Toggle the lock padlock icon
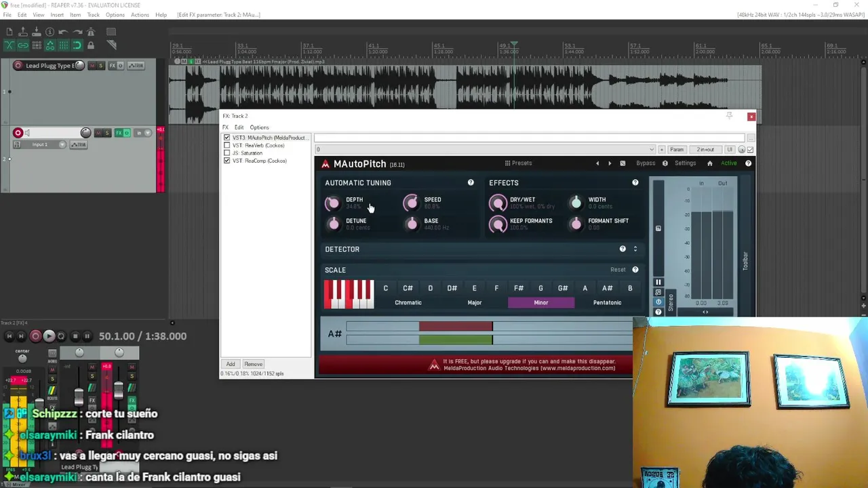The width and height of the screenshot is (868, 488). point(91,45)
